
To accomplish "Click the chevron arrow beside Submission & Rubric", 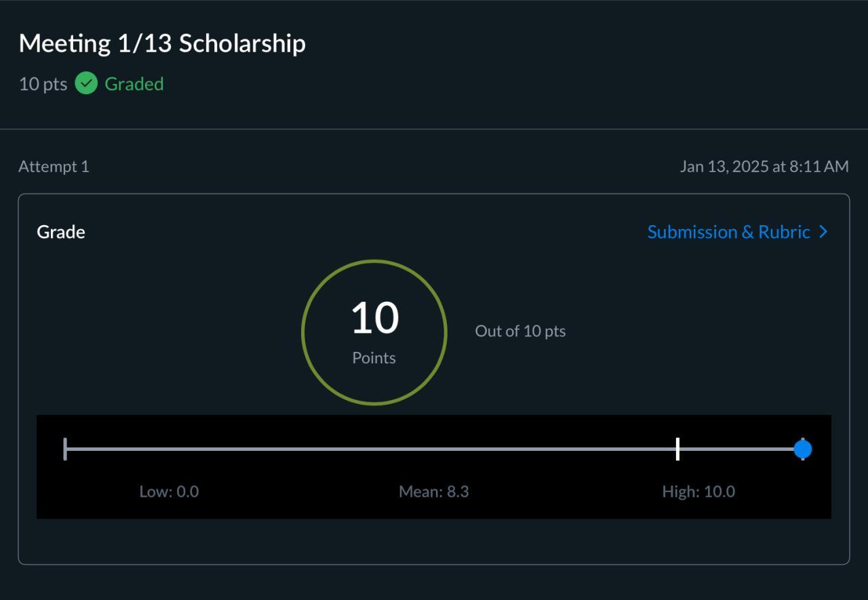I will pos(823,232).
